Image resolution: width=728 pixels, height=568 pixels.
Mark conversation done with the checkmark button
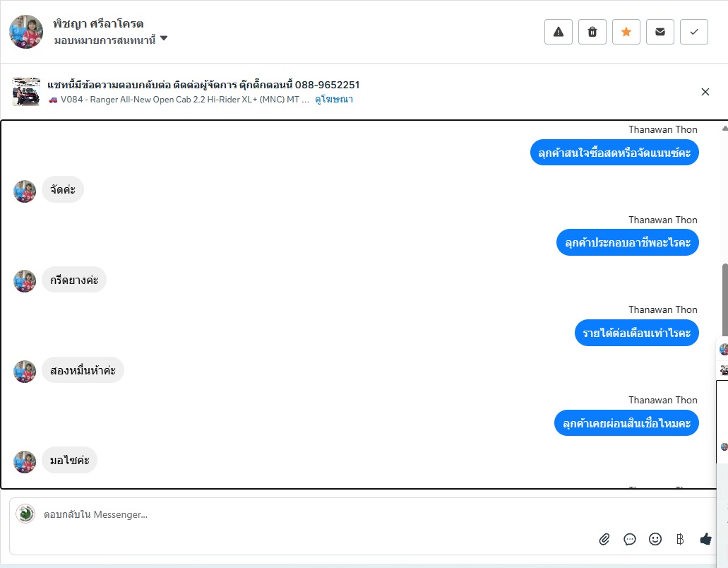point(694,32)
